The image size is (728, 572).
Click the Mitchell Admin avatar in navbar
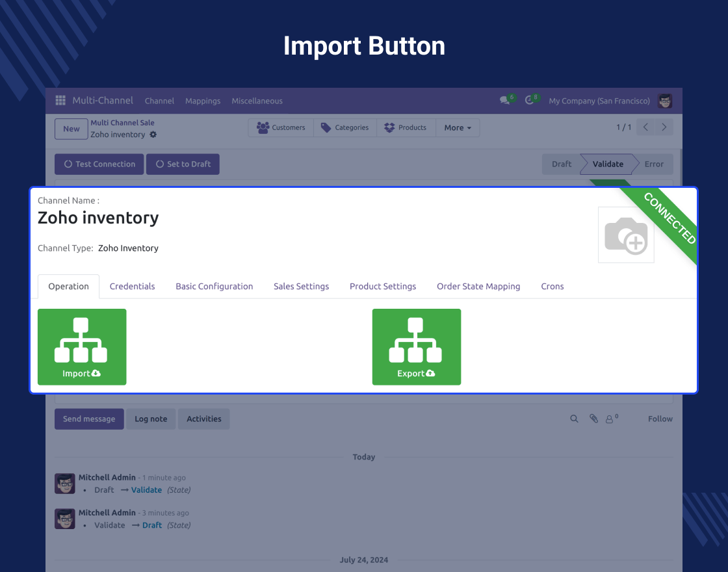click(x=665, y=101)
